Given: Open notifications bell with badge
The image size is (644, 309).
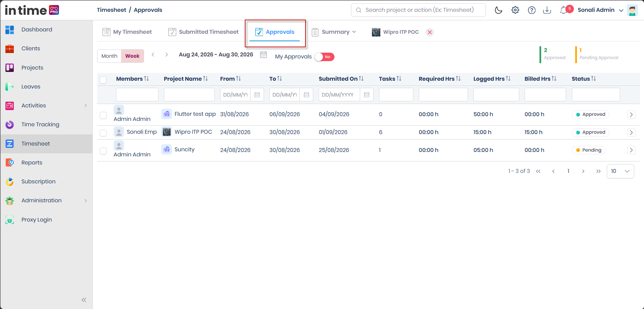Looking at the screenshot, I should pyautogui.click(x=566, y=9).
